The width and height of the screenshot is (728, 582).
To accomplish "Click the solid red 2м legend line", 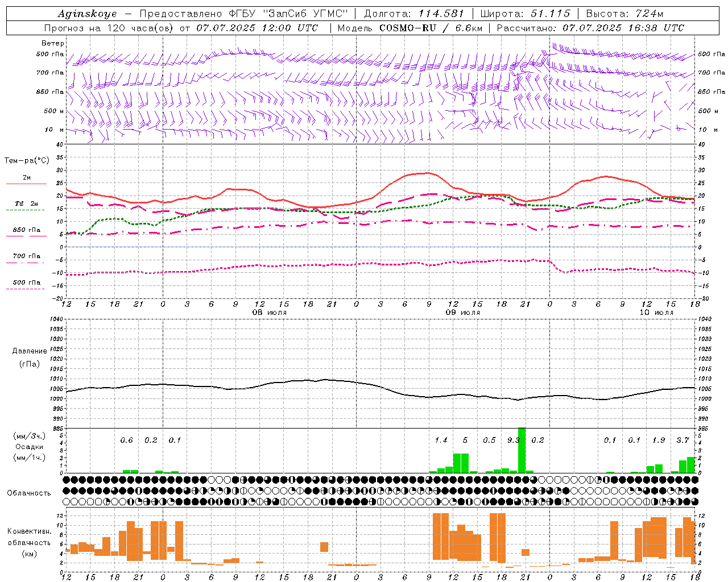I will tap(26, 184).
